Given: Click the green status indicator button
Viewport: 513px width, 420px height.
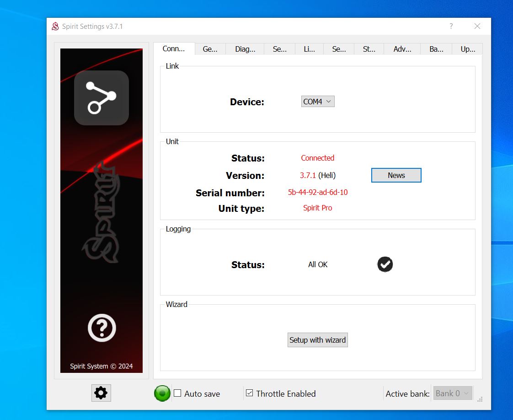Looking at the screenshot, I should click(x=162, y=393).
